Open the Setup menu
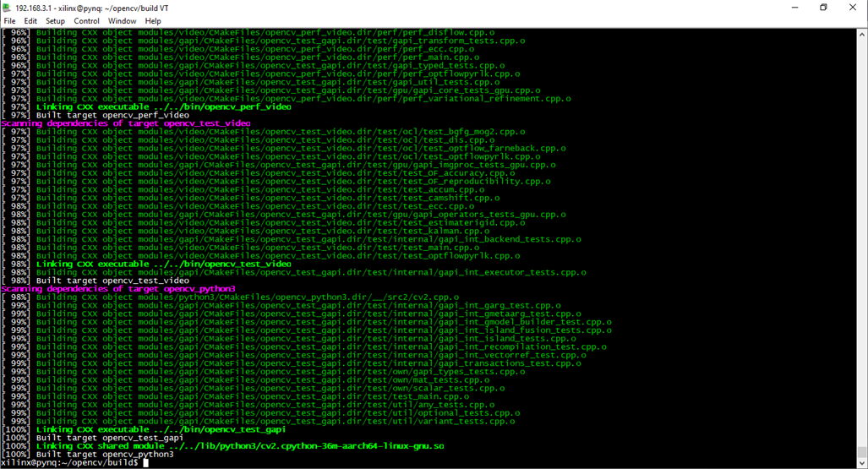Viewport: 868px width, 469px height. [x=55, y=21]
